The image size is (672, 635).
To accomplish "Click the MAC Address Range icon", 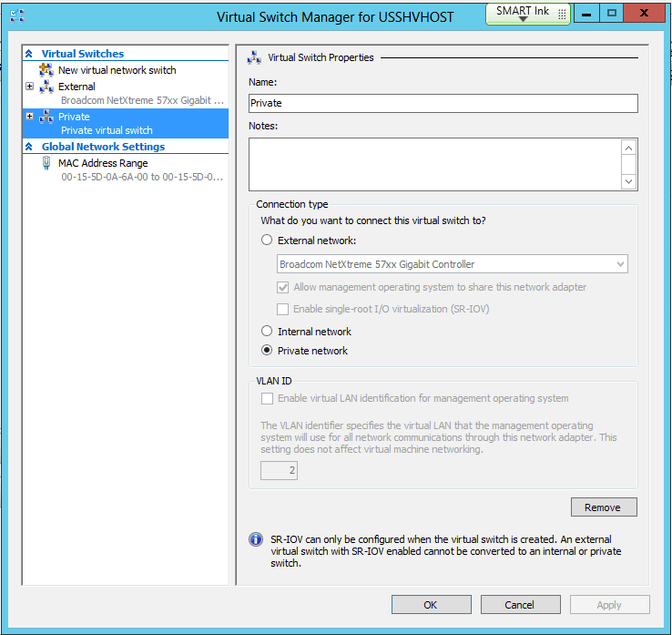I will point(46,163).
